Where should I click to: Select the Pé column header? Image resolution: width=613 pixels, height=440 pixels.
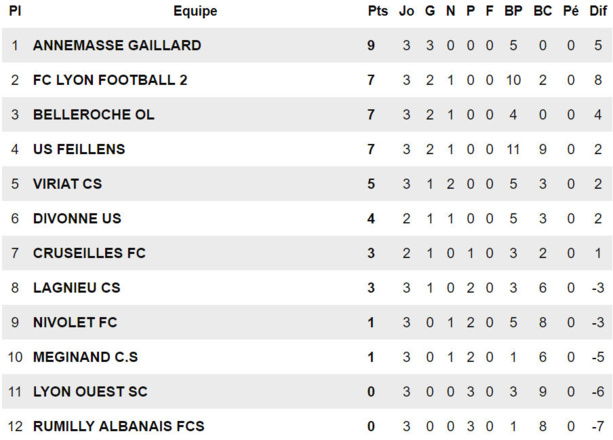571,11
